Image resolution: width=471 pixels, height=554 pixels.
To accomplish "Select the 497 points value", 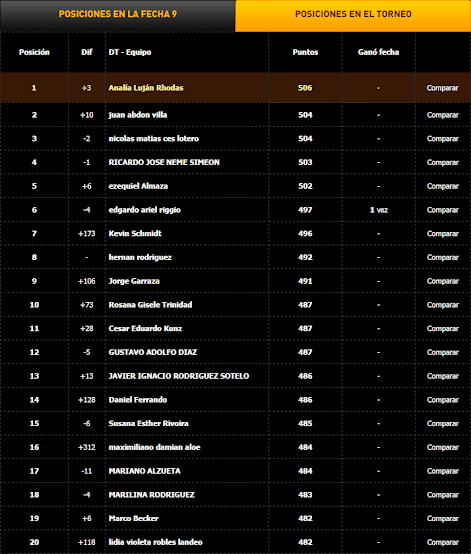I will click(305, 210).
